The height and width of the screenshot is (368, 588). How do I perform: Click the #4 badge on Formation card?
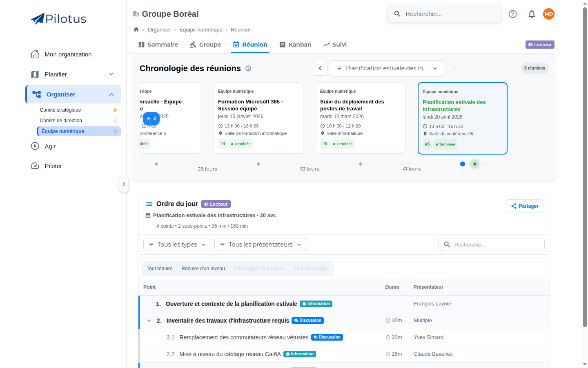pos(223,144)
